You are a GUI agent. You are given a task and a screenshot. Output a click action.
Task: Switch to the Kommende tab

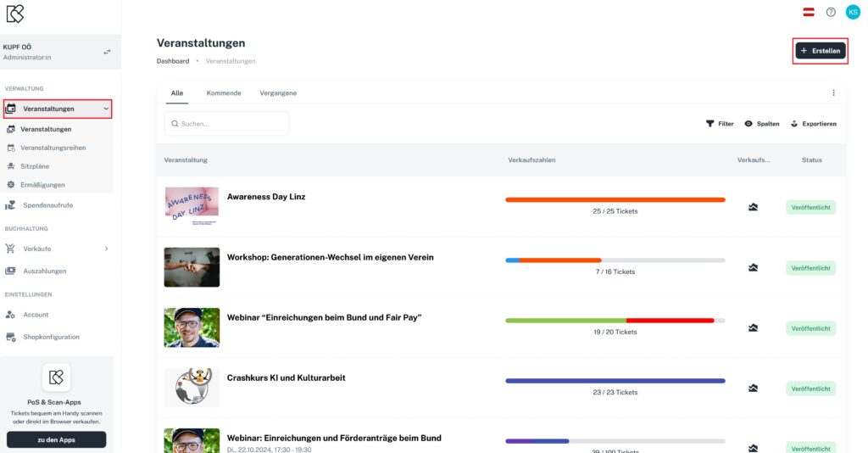[x=224, y=93]
